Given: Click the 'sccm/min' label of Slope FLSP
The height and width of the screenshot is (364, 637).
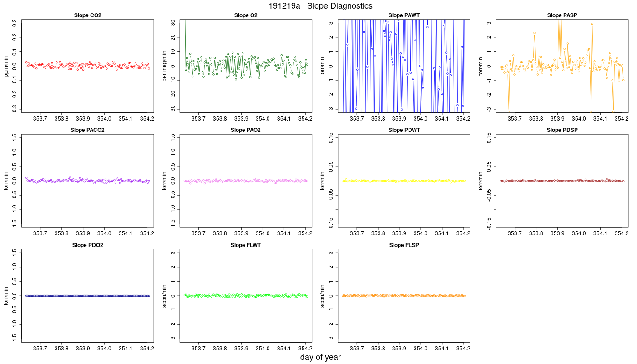Looking at the screenshot, I should pos(323,296).
